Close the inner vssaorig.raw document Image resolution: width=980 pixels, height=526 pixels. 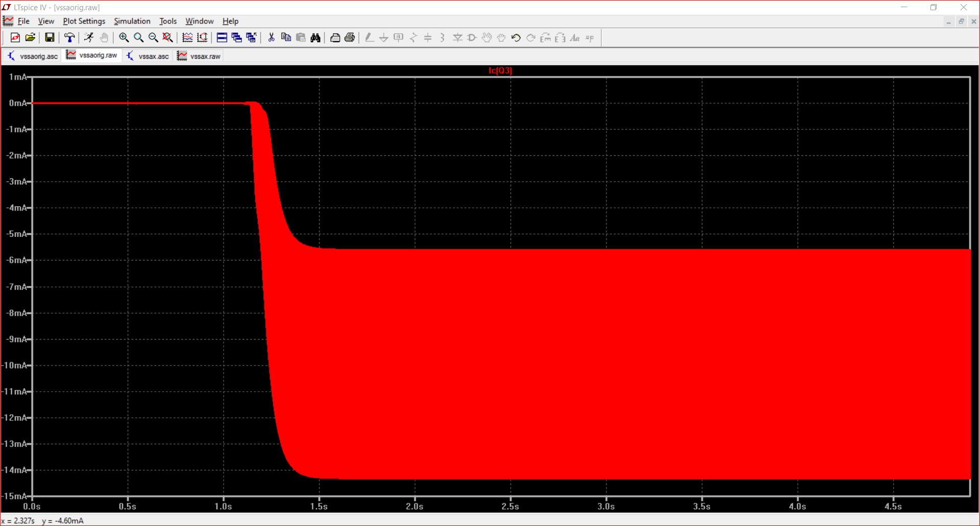click(x=973, y=21)
